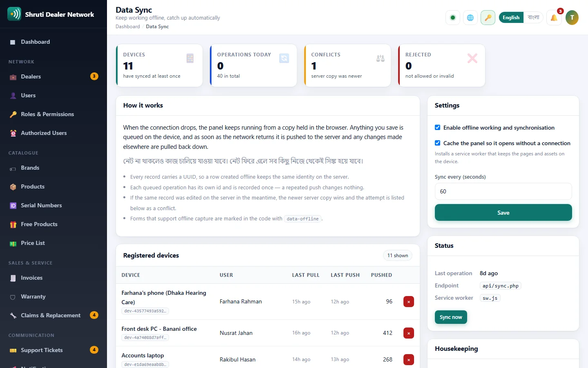Save the sync settings
The width and height of the screenshot is (588, 368).
point(503,213)
